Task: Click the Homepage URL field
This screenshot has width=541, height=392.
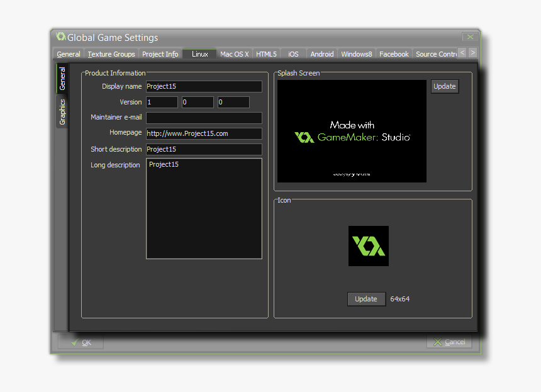Action: click(204, 133)
